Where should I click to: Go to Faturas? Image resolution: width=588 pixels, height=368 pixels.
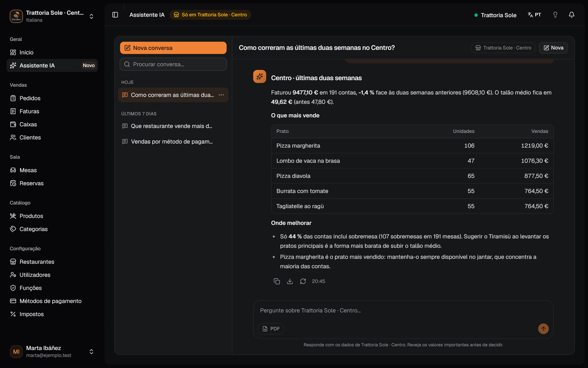click(x=52, y=111)
